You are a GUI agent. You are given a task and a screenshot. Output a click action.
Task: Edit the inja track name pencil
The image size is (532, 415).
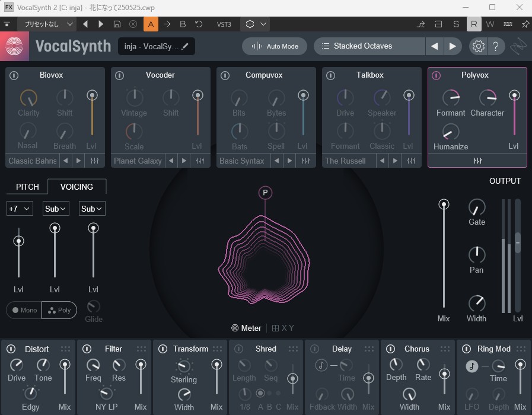[185, 46]
